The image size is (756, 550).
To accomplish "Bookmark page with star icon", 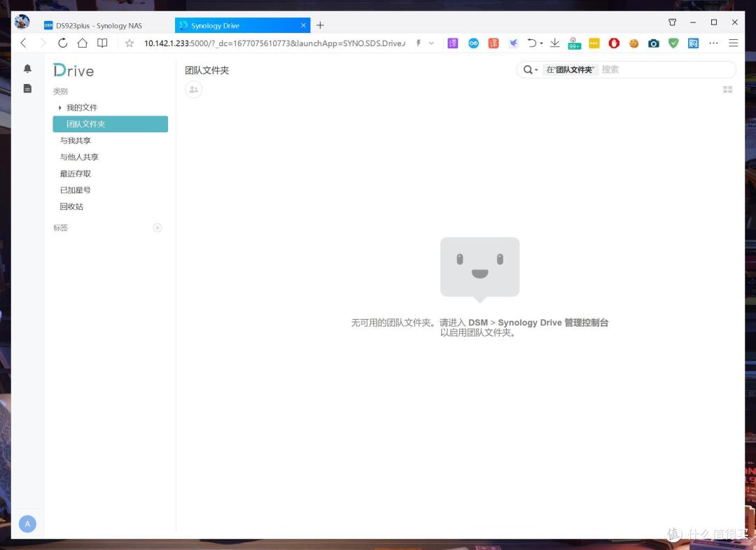I will coord(129,43).
